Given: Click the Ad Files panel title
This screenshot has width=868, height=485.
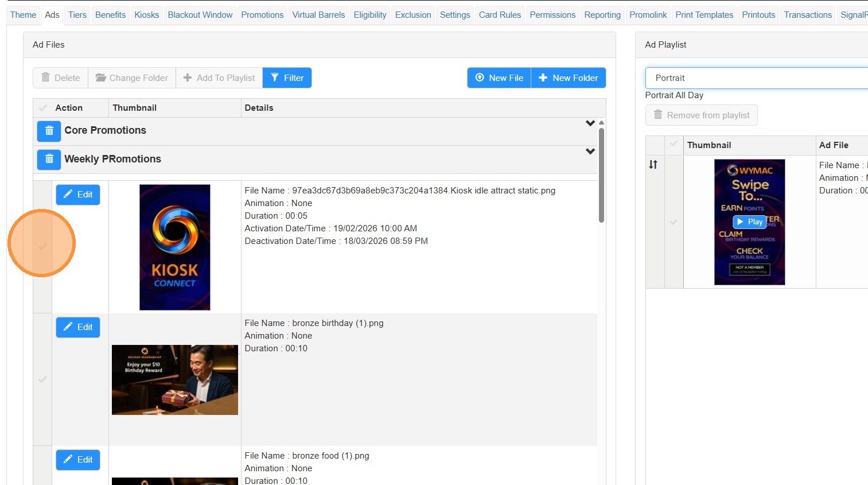Looking at the screenshot, I should tap(49, 45).
